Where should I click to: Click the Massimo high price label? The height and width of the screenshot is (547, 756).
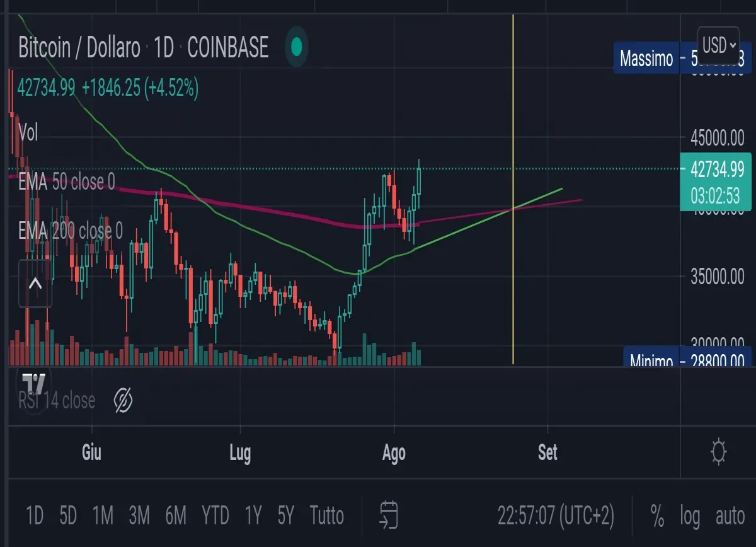[x=648, y=59]
